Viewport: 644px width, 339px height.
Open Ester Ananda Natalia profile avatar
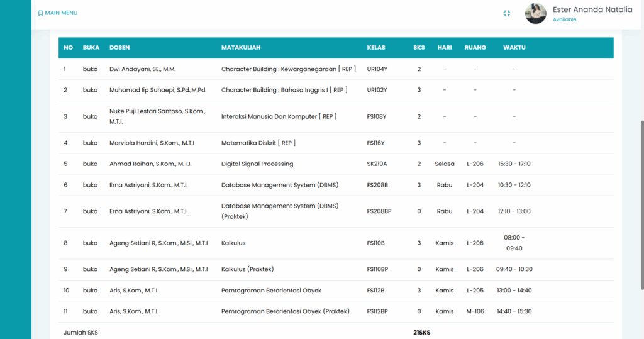536,14
